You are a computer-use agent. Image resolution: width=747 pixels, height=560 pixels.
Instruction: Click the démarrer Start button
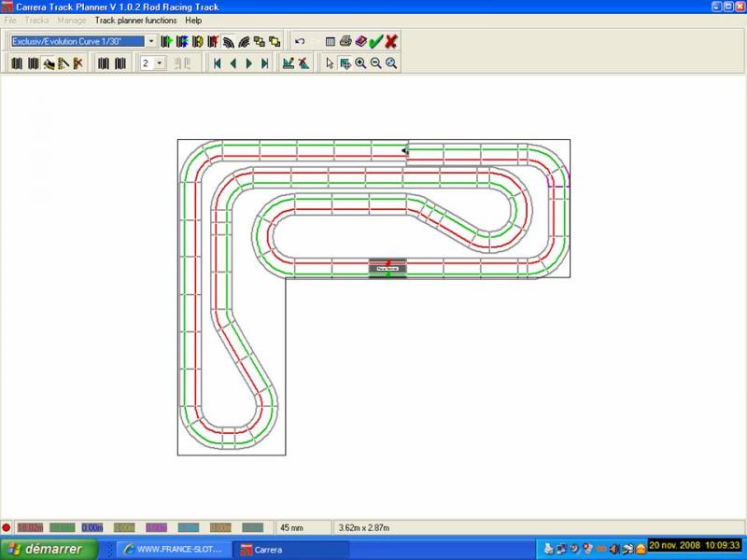pyautogui.click(x=43, y=549)
